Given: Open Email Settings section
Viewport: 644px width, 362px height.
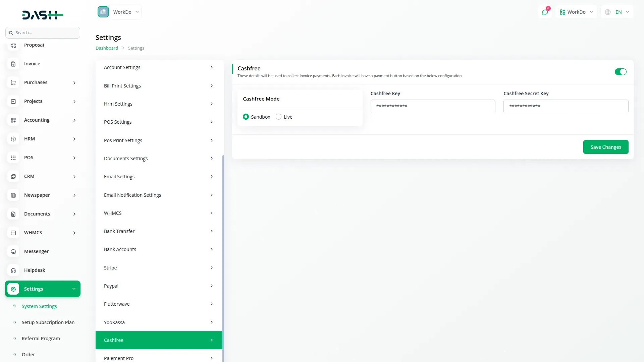Looking at the screenshot, I should (x=159, y=177).
